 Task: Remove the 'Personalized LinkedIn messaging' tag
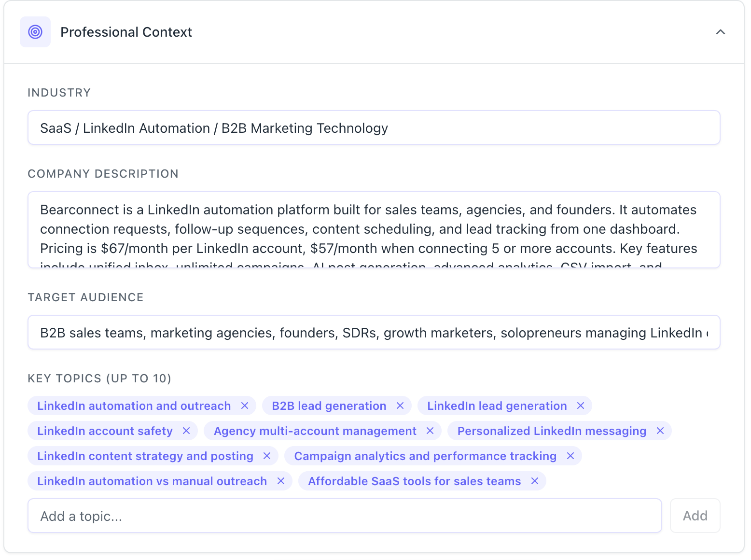(x=660, y=431)
